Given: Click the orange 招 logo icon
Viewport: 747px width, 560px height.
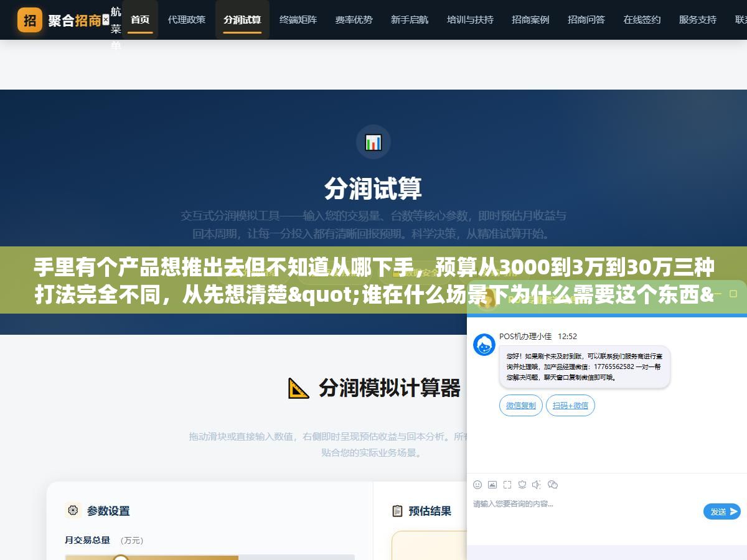Looking at the screenshot, I should [29, 20].
